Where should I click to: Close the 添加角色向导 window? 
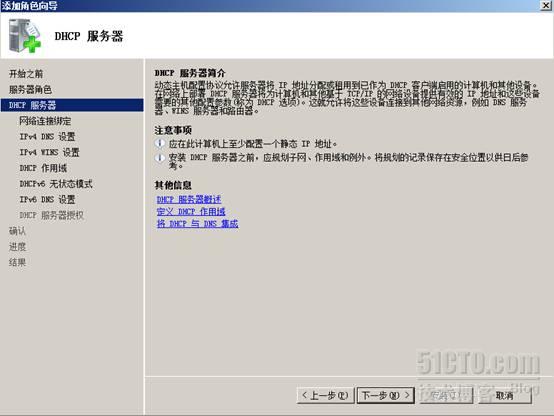click(546, 5)
